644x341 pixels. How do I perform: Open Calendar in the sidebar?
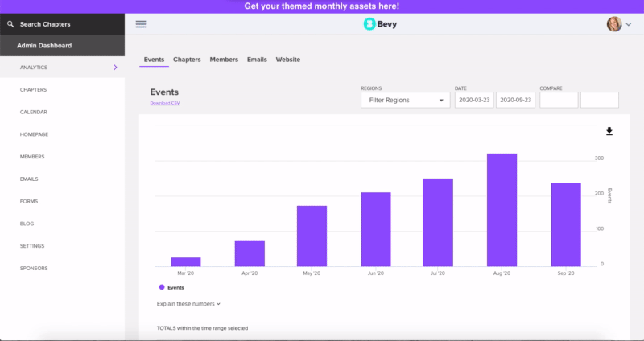coord(33,112)
